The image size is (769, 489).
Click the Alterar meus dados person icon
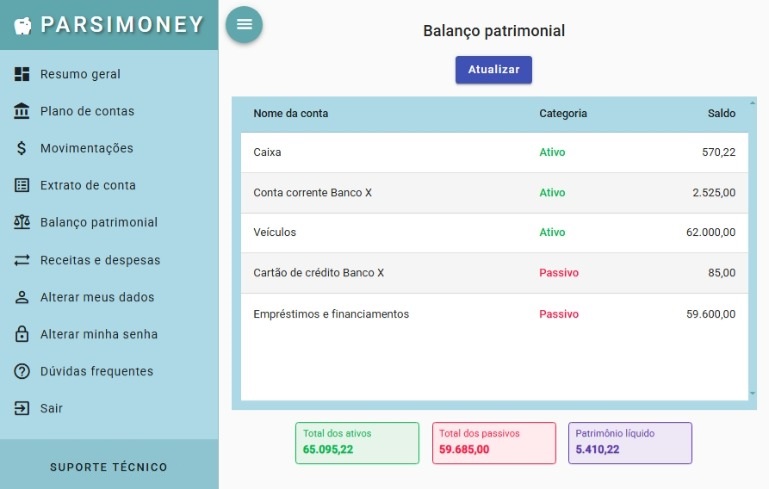pyautogui.click(x=22, y=297)
